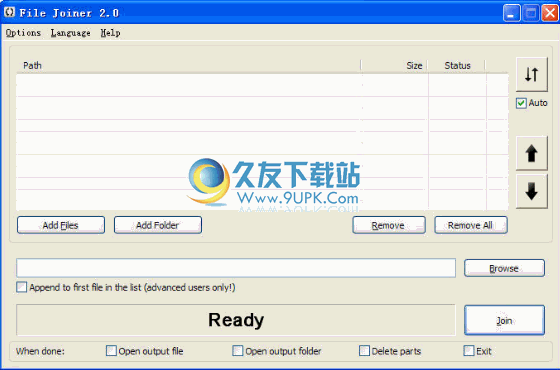This screenshot has width=560, height=370.
Task: Tick the Open output file checkbox
Action: click(111, 351)
